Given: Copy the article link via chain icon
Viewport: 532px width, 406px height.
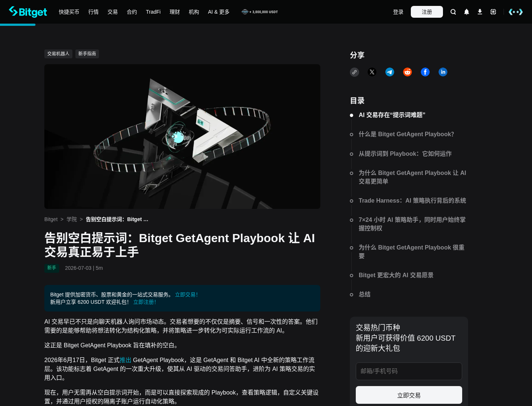Looking at the screenshot, I should tap(354, 72).
